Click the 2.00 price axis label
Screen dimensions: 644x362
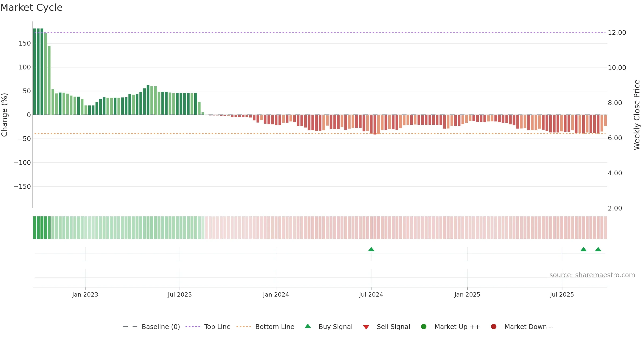(615, 208)
